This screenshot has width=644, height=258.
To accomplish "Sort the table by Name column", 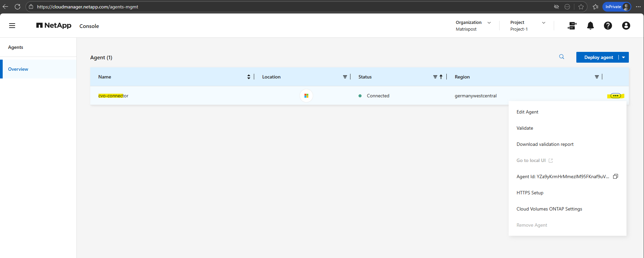I will [x=249, y=77].
